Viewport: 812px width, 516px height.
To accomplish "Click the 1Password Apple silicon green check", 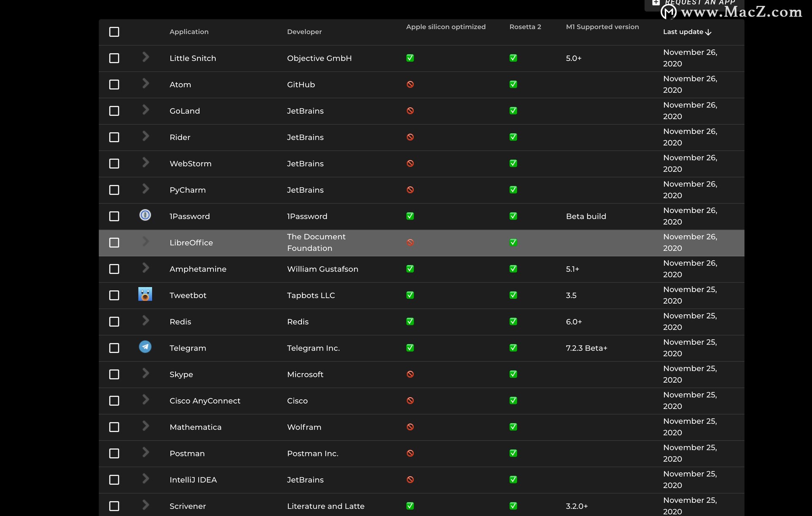I will 410,216.
